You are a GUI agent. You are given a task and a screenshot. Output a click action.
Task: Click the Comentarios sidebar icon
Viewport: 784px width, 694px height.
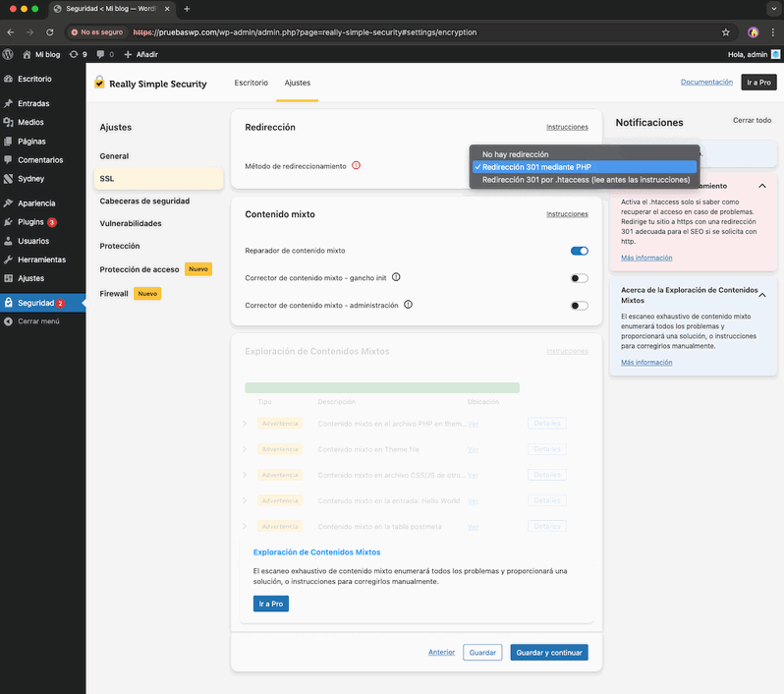[x=8, y=159]
